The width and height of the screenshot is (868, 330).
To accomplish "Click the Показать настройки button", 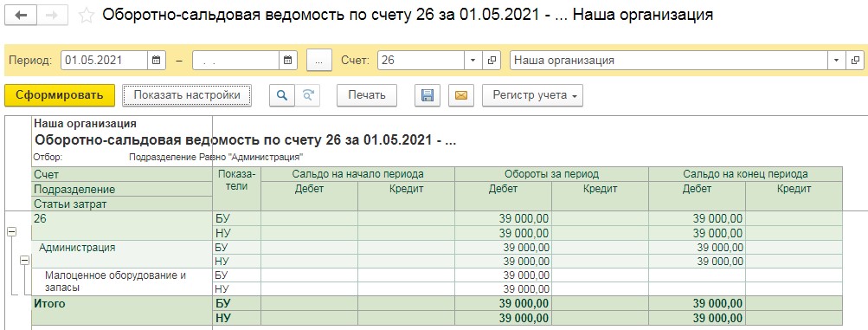I will (x=187, y=95).
